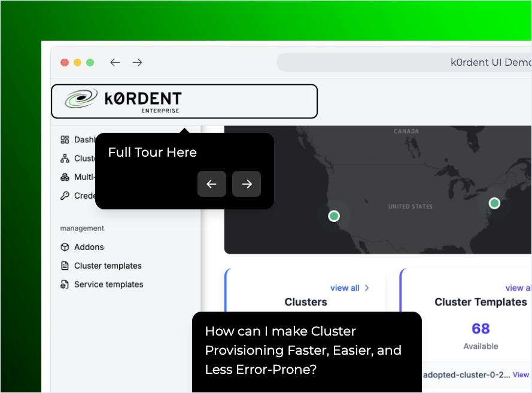
Task: Select the Dashboard icon in the sidebar
Action: click(65, 139)
